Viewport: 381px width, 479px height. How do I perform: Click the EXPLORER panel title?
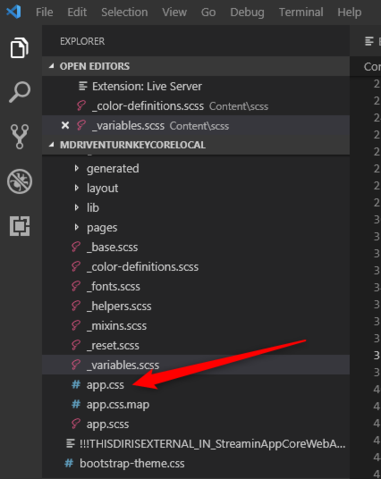[82, 41]
